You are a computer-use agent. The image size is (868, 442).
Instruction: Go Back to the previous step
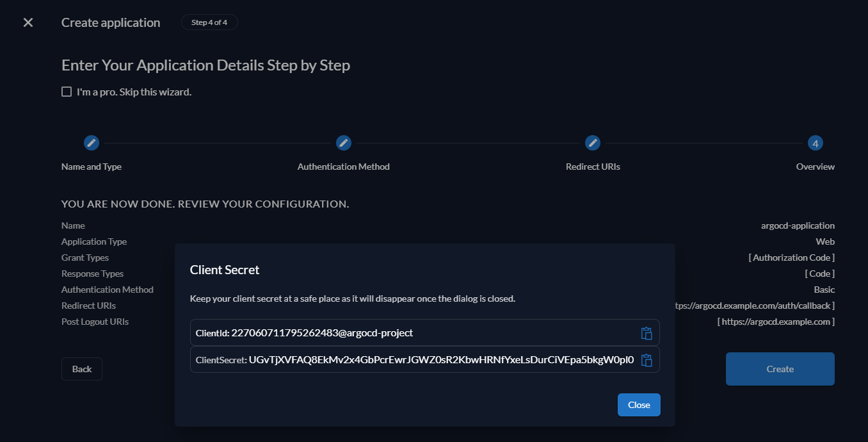point(82,369)
